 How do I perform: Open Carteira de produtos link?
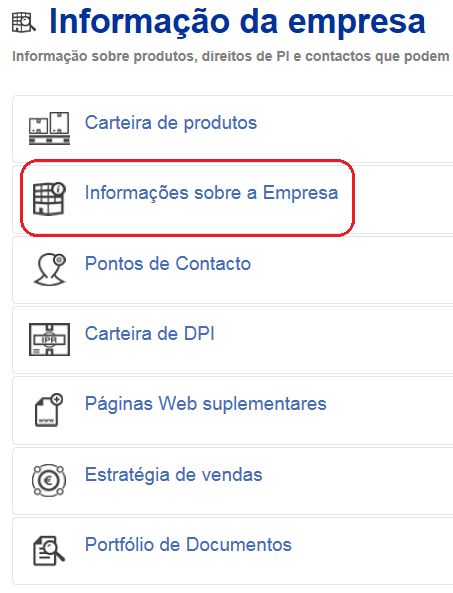(x=171, y=123)
